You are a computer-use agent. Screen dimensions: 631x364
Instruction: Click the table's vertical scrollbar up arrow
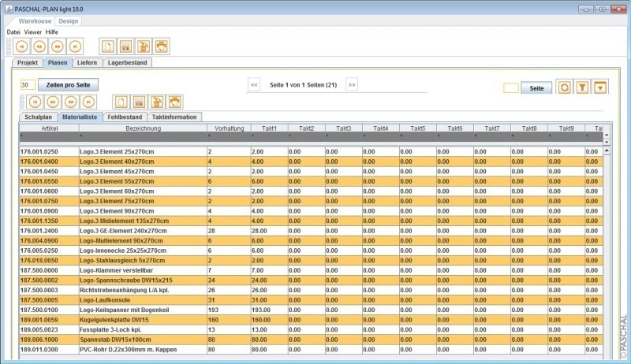(x=607, y=150)
